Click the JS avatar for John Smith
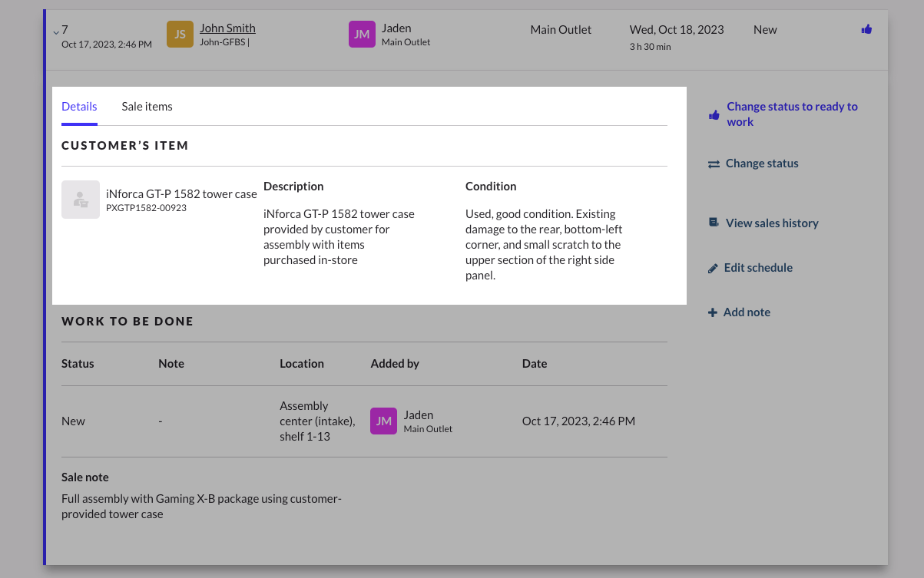924x578 pixels. (x=180, y=35)
